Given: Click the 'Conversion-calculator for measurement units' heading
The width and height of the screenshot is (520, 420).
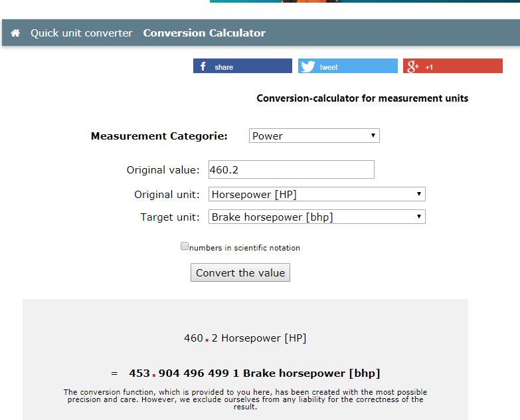Looking at the screenshot, I should [362, 98].
